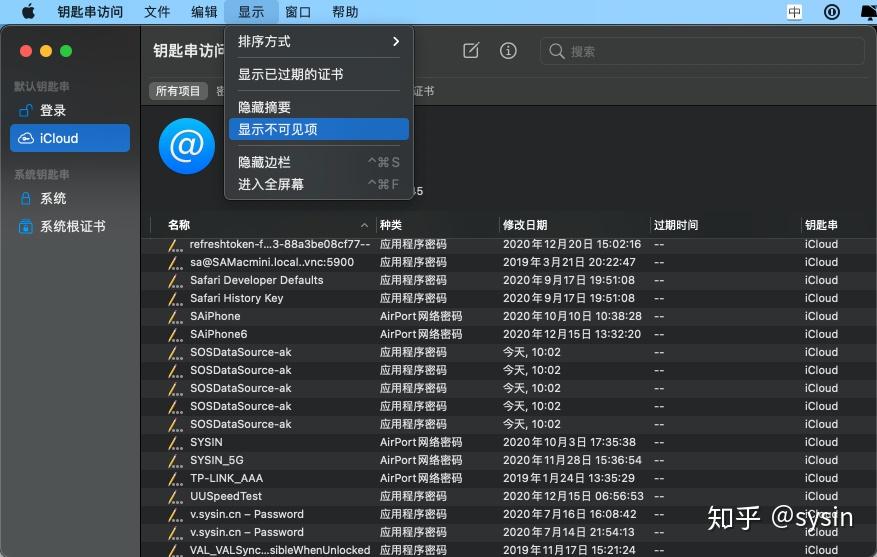
Task: Click the cloud icon in the iCloud sidebar row
Action: tap(26, 138)
